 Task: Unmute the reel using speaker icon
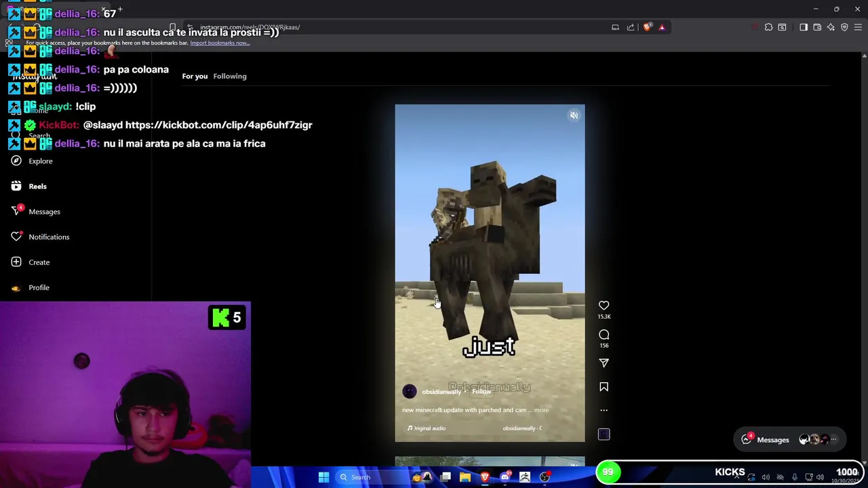574,115
